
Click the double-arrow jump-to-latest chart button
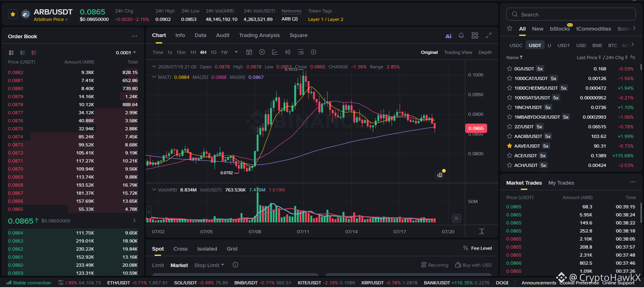pos(456,218)
